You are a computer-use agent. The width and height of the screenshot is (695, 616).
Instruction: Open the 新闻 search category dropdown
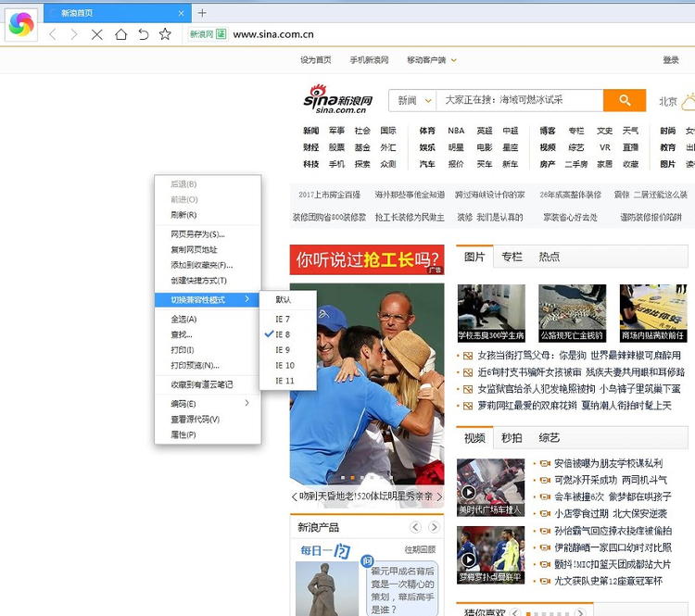pos(413,100)
